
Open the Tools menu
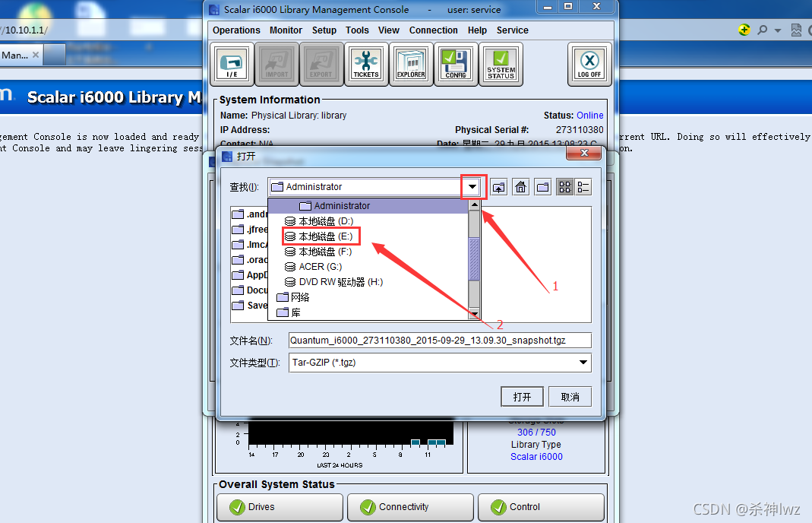click(357, 30)
